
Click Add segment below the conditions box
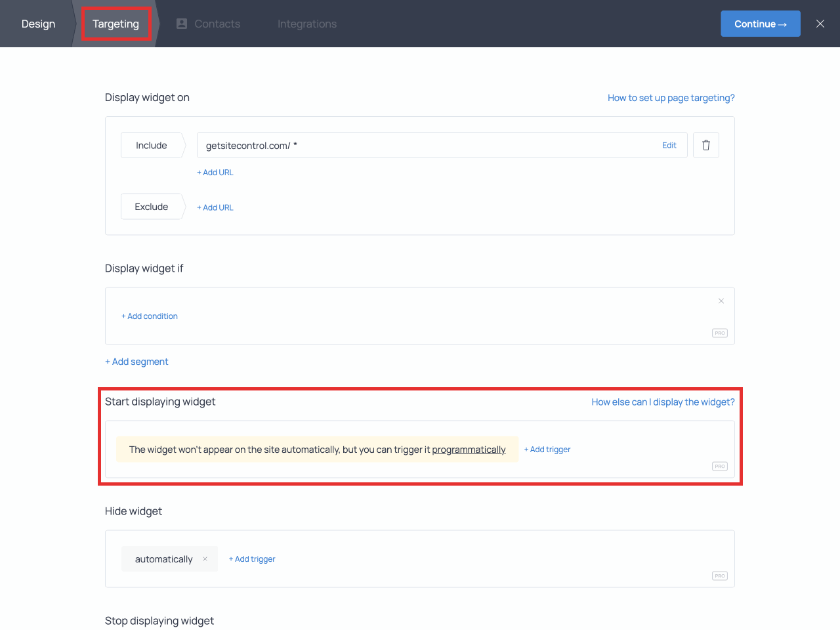coord(136,362)
